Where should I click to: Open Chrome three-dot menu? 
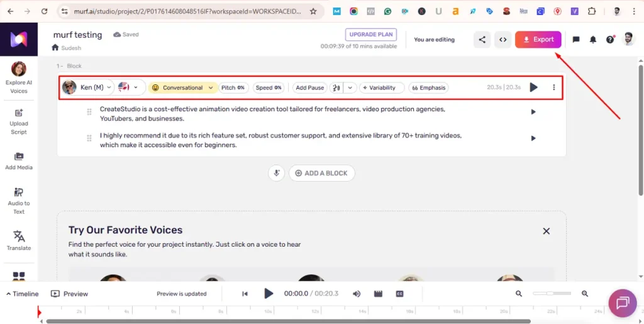point(634,11)
